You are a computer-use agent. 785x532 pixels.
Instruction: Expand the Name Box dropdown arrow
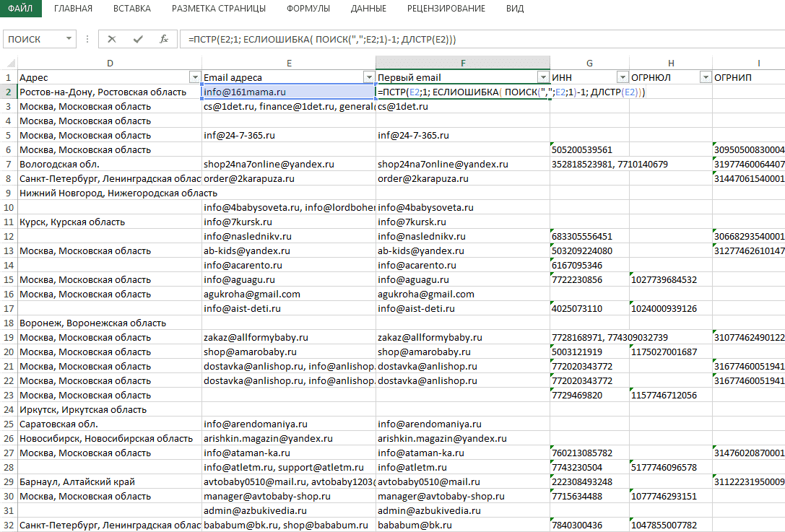point(69,39)
